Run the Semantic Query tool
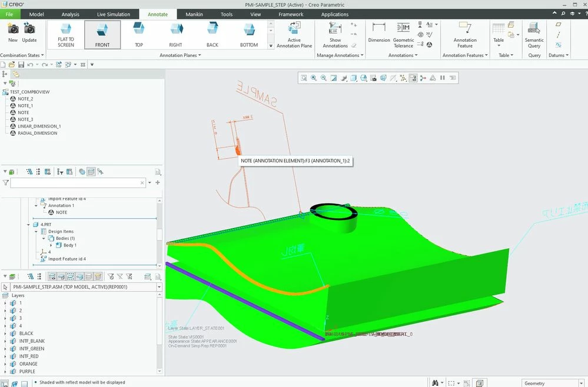The image size is (588, 387). click(x=534, y=35)
